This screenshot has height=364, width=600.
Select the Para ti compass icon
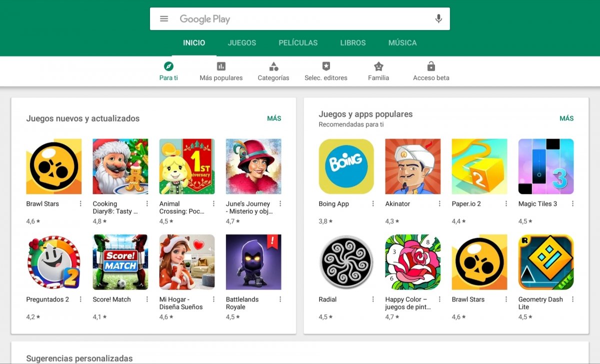[169, 66]
